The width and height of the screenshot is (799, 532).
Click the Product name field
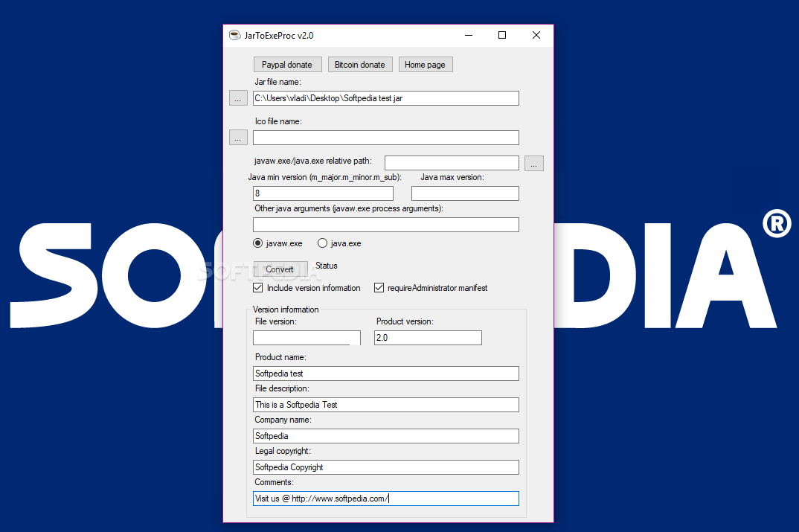click(386, 374)
